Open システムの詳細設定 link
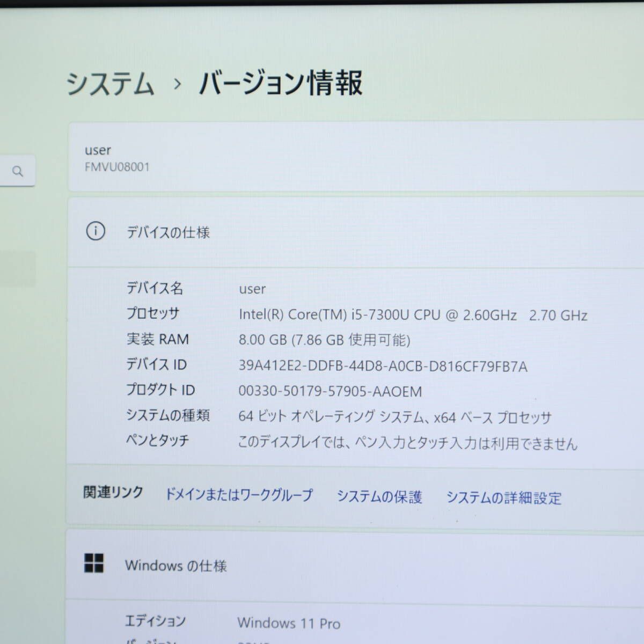 [x=504, y=498]
